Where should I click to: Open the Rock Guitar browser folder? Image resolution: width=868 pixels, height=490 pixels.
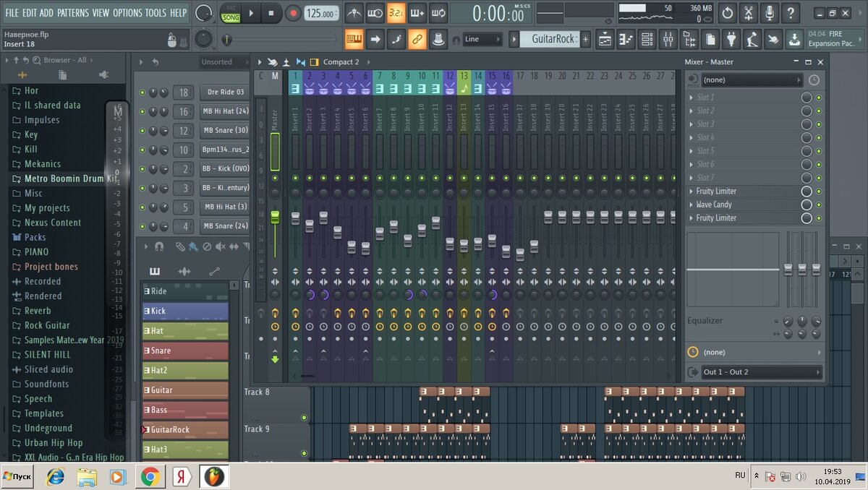[47, 325]
